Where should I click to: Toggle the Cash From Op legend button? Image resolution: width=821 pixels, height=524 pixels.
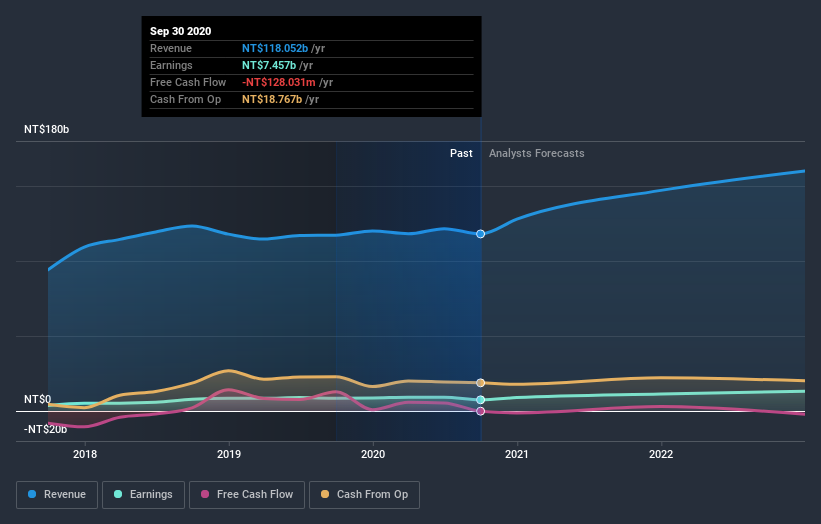(364, 495)
